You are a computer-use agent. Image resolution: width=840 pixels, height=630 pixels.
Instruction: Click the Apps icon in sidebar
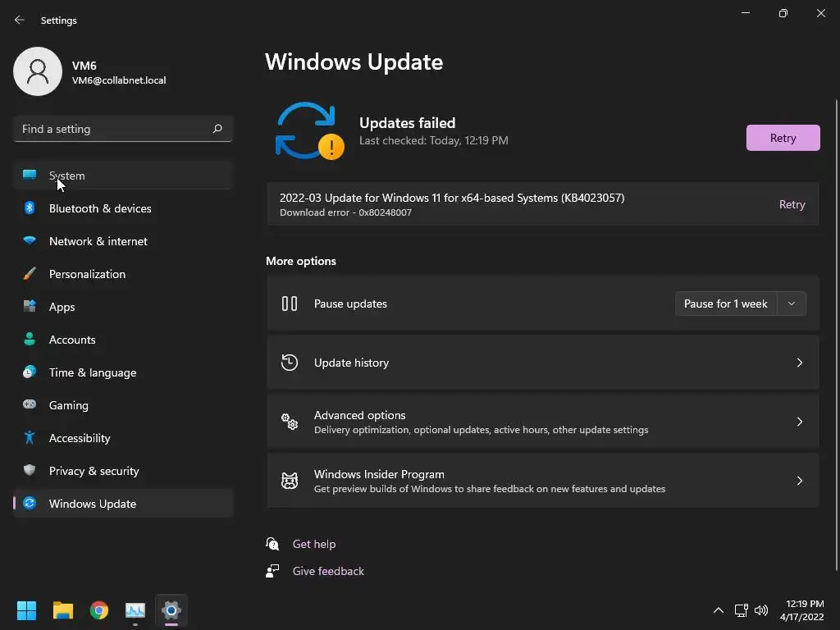point(30,307)
